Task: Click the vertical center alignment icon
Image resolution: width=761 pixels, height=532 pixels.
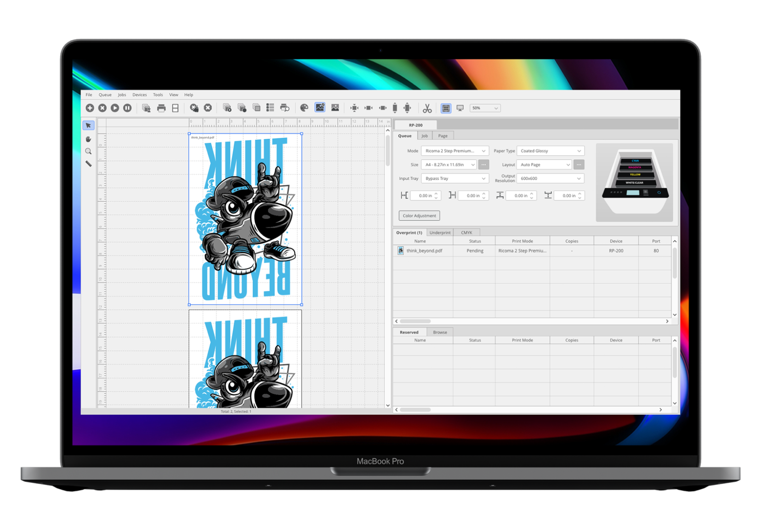Action: tap(407, 108)
